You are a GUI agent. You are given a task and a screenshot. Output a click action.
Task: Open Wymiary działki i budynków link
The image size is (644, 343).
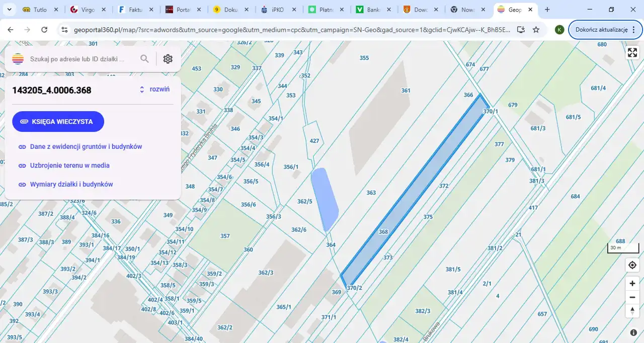pyautogui.click(x=71, y=185)
